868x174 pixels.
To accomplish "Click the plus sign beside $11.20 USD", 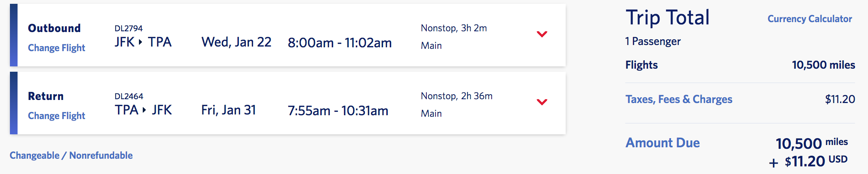I will click(x=773, y=163).
